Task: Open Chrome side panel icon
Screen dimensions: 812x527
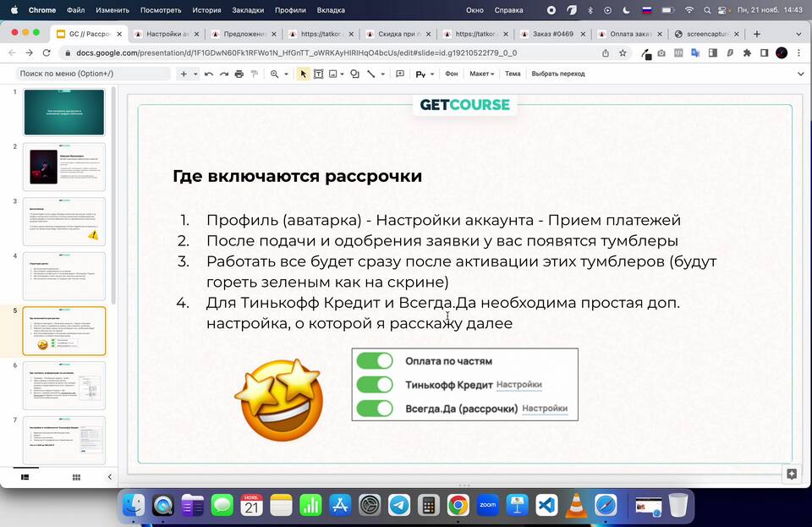Action: pos(764,52)
